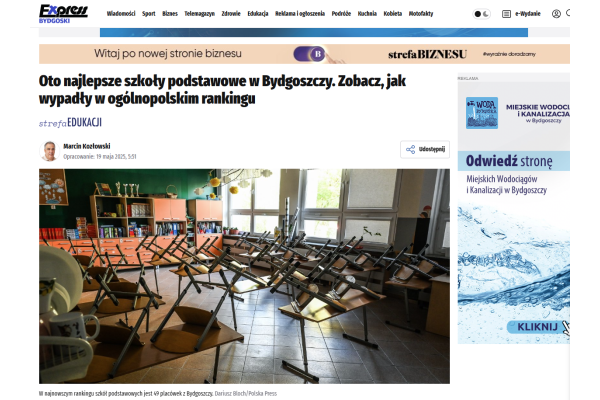Toggle dark mode switch in header

click(x=481, y=14)
